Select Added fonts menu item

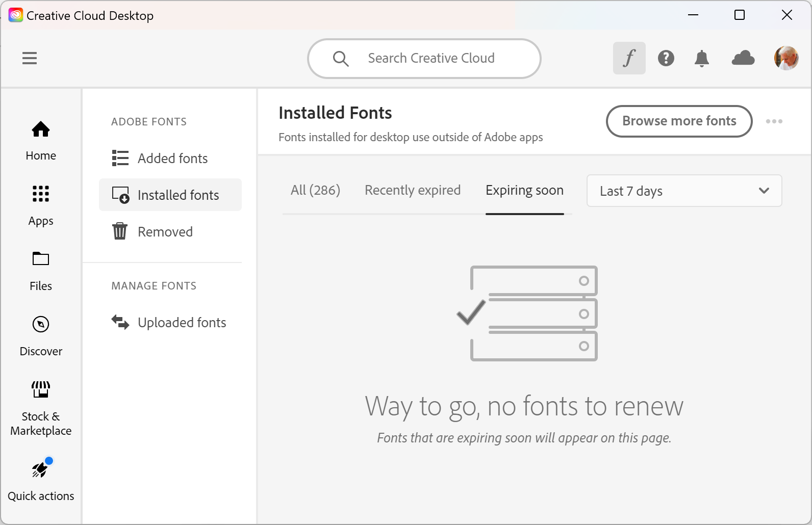(170, 158)
